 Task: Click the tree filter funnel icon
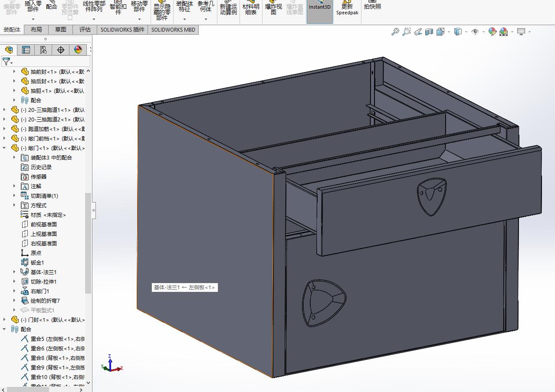point(6,62)
